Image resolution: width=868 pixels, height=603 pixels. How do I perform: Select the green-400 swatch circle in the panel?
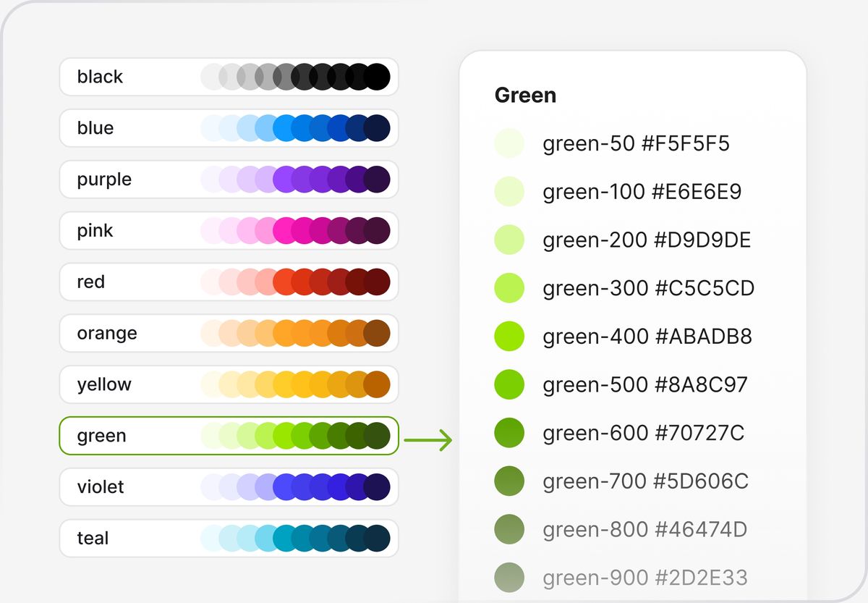(509, 337)
